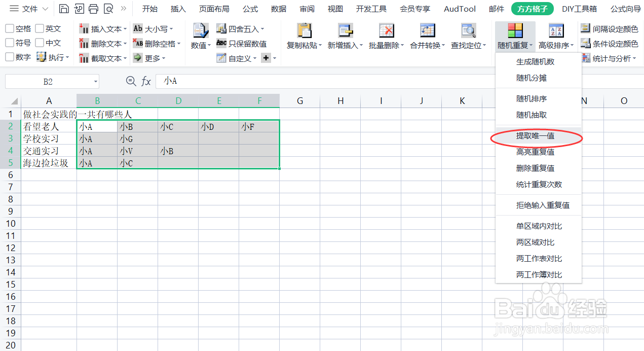
Task: Click the 四舍五入 icon
Action: coord(221,28)
